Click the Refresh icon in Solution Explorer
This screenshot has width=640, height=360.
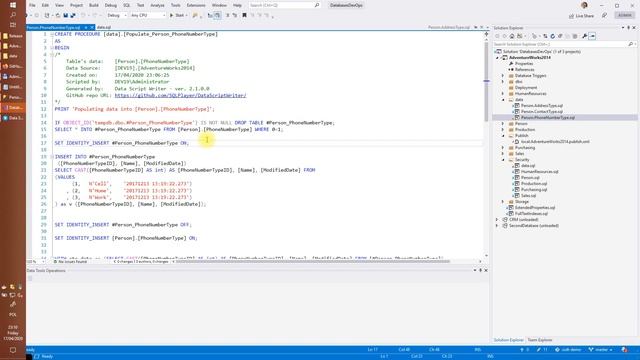pos(553,36)
